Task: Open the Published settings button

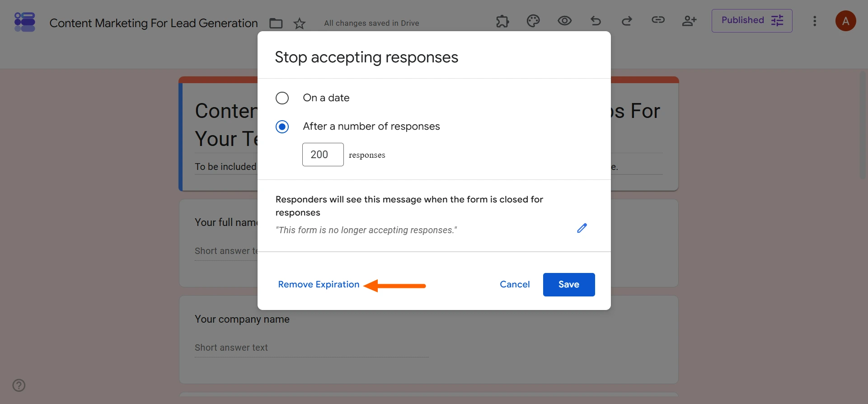Action: tap(752, 21)
